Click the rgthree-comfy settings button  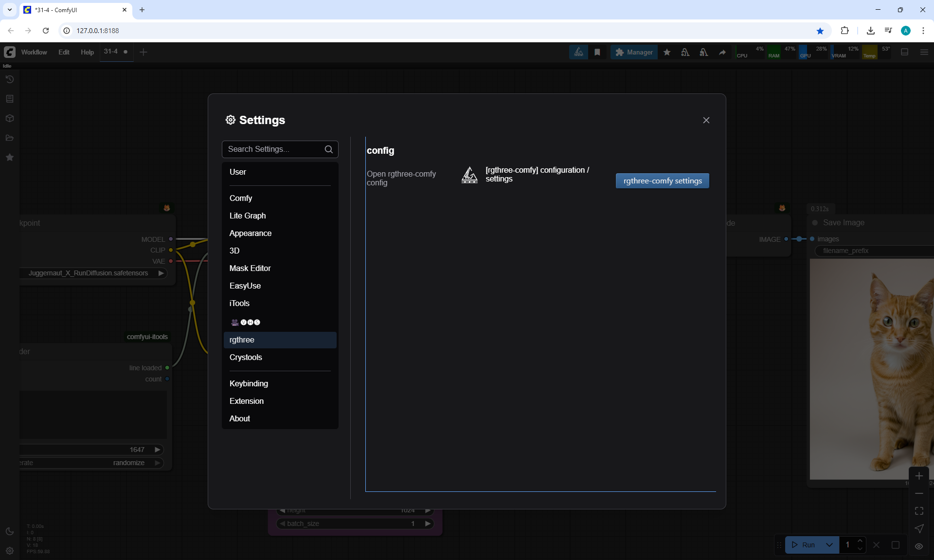point(662,181)
